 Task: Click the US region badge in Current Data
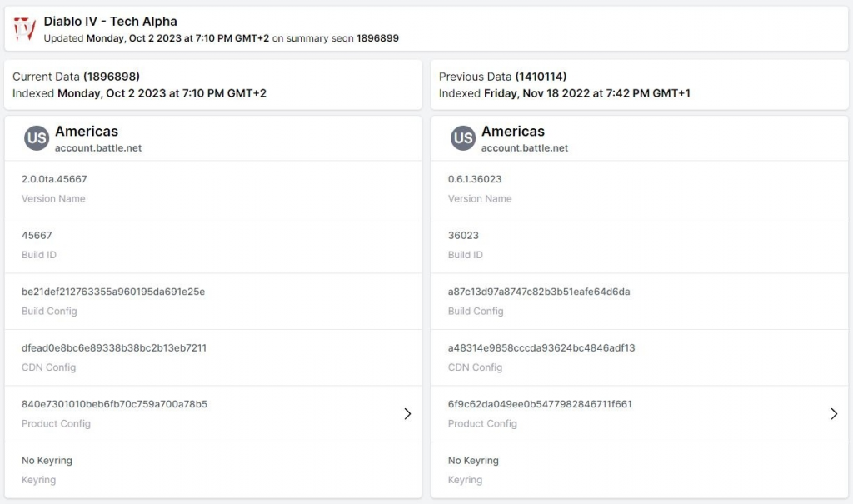point(37,138)
